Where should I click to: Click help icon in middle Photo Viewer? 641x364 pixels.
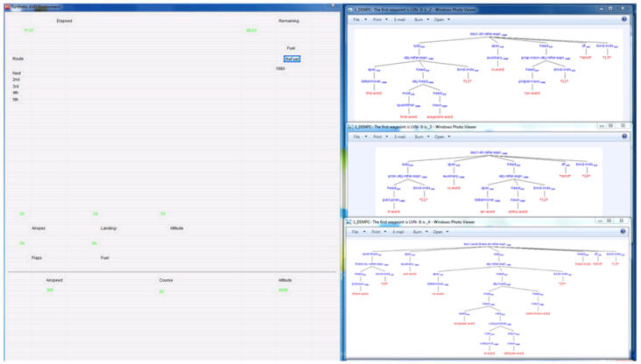click(x=623, y=136)
